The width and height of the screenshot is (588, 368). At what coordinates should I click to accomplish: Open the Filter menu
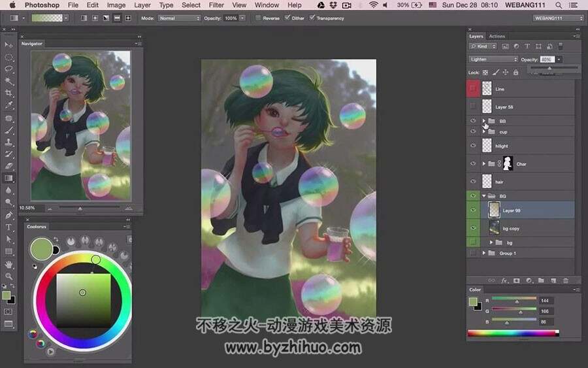pos(216,5)
